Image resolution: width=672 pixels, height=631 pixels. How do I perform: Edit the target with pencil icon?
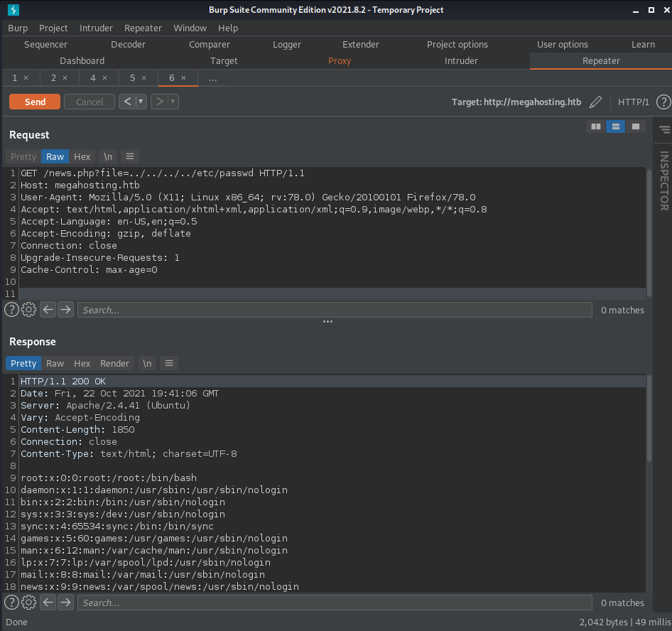point(595,102)
